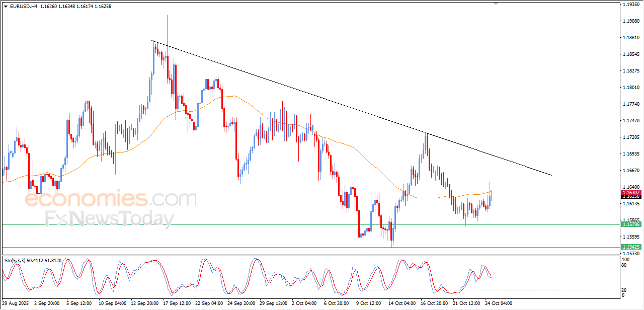Click the stochastic 100 level scale label
The width and height of the screenshot is (644, 310).
point(626,259)
